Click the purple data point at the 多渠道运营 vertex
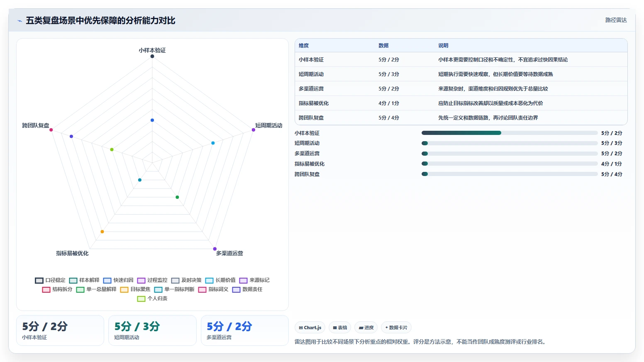The width and height of the screenshot is (644, 362). coord(215,249)
